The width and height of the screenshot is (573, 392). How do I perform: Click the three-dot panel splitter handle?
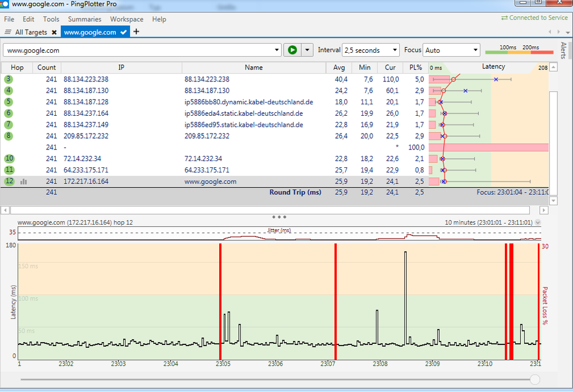tap(279, 217)
